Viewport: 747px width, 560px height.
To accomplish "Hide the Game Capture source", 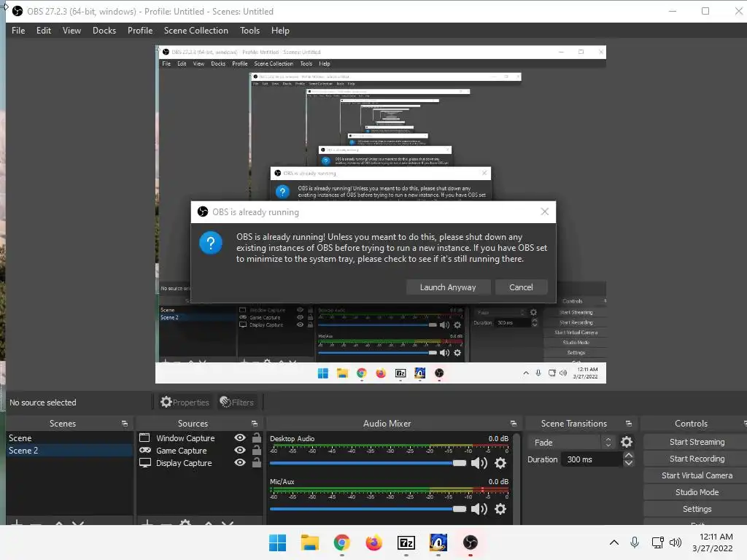I will coord(240,450).
